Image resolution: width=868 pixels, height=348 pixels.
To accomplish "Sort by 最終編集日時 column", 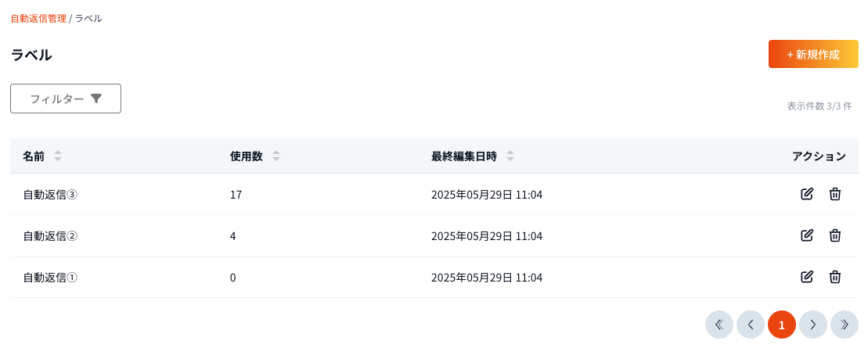I will tap(510, 156).
